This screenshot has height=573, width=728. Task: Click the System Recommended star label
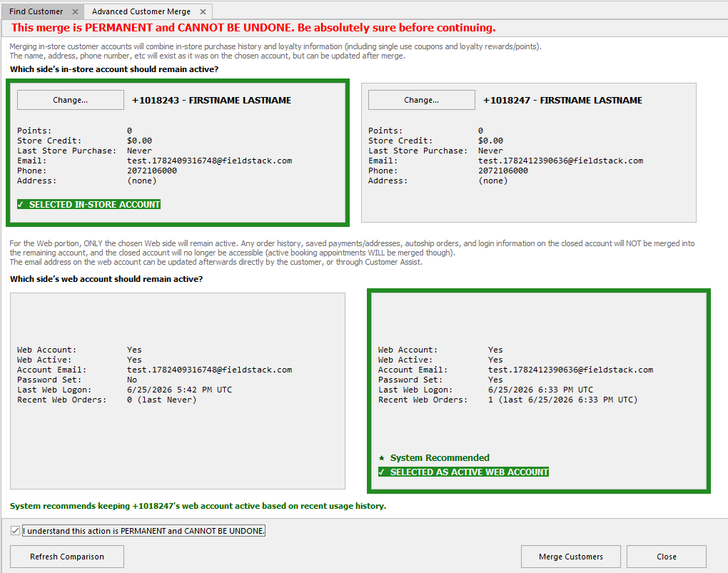(434, 458)
